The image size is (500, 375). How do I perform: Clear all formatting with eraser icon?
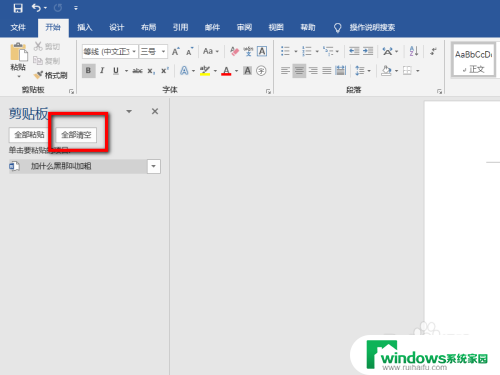pos(235,51)
